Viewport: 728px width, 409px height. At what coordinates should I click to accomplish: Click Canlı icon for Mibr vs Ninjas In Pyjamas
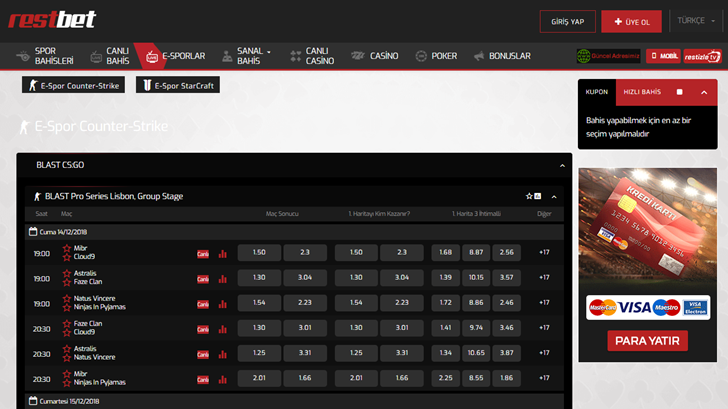[203, 379]
